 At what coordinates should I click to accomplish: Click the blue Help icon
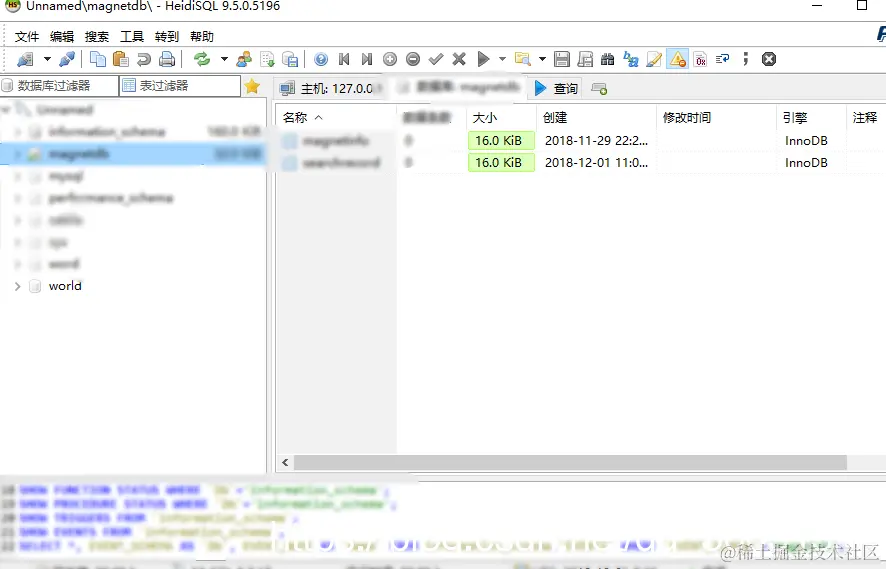[321, 59]
